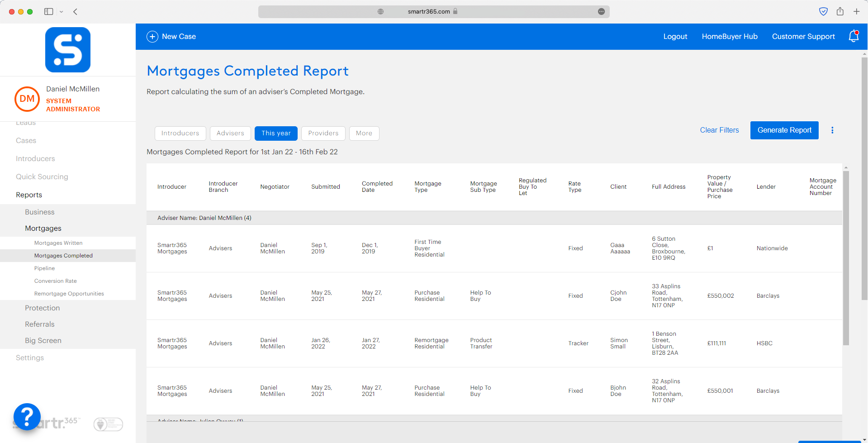Click the Bjohn Doe client cell
This screenshot has height=443, width=868.
coord(618,391)
